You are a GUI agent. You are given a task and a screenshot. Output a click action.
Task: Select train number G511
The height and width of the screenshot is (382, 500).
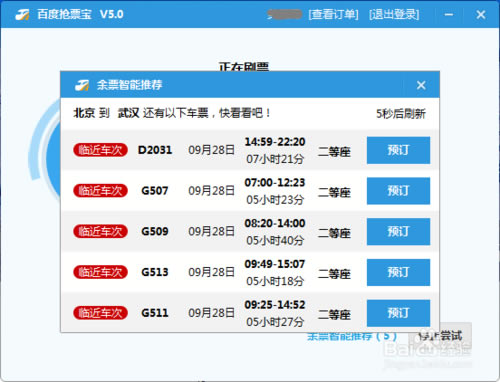click(155, 313)
